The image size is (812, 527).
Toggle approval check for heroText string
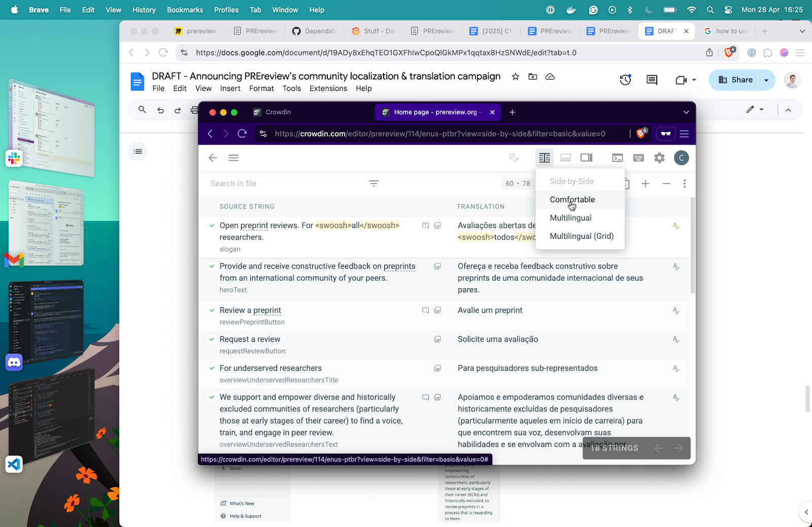(x=212, y=266)
